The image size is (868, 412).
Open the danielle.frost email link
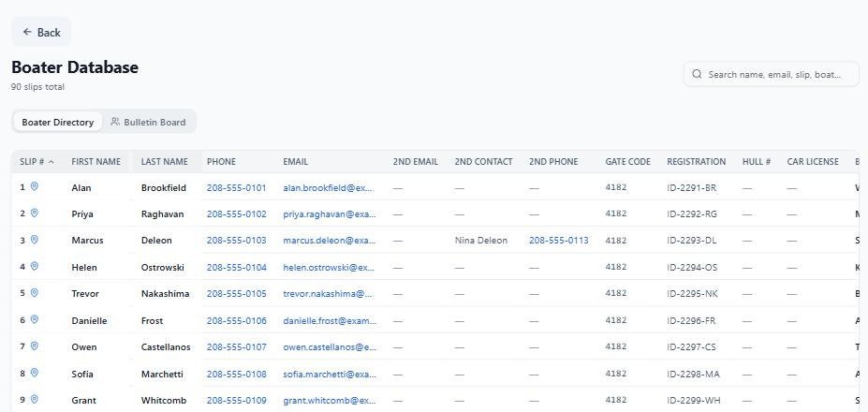(330, 320)
